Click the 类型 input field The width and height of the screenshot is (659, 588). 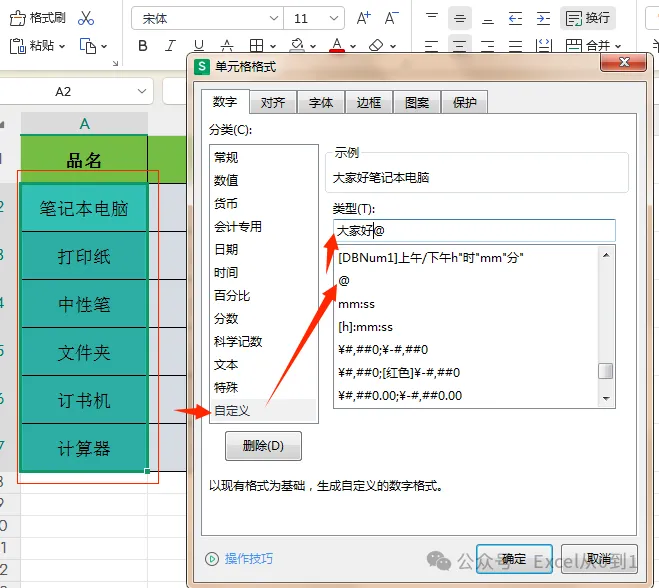point(474,231)
